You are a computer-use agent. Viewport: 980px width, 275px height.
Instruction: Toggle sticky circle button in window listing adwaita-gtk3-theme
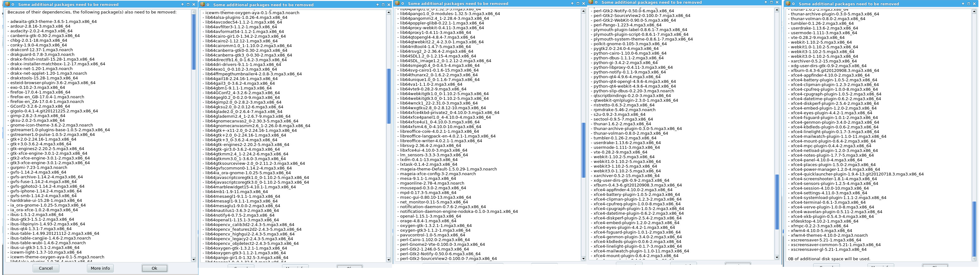tap(13, 5)
